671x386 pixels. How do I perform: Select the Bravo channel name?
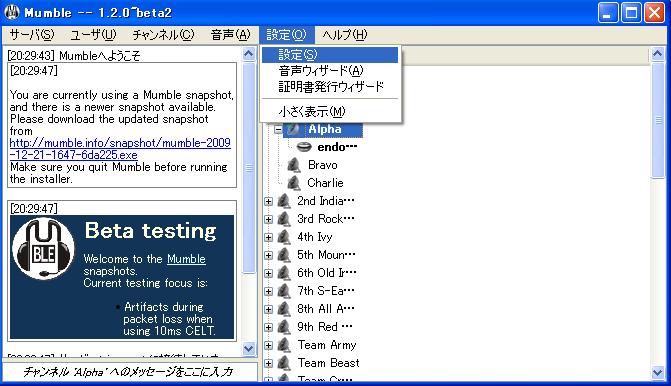[323, 165]
